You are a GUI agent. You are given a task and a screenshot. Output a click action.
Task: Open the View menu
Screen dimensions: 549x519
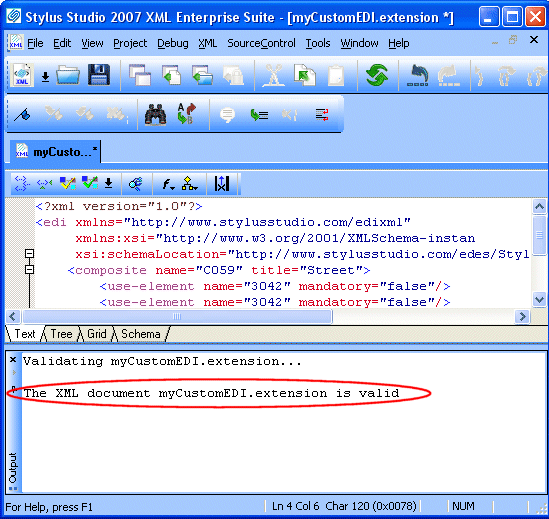pos(92,43)
